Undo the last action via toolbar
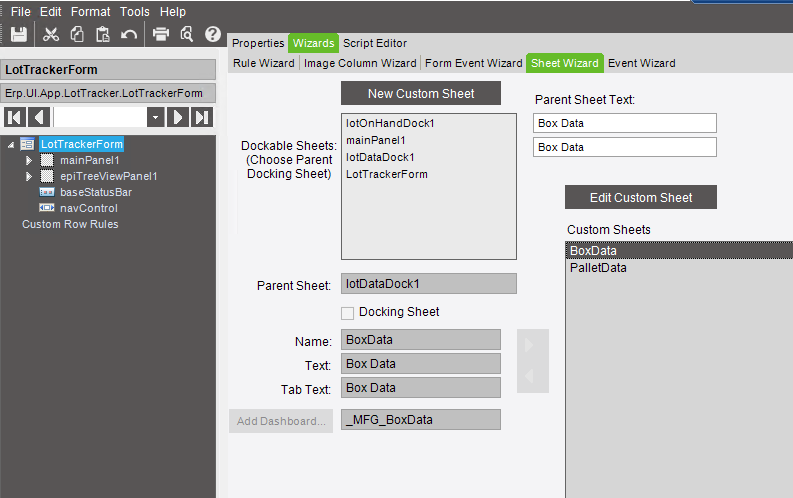This screenshot has height=498, width=793. (x=128, y=34)
